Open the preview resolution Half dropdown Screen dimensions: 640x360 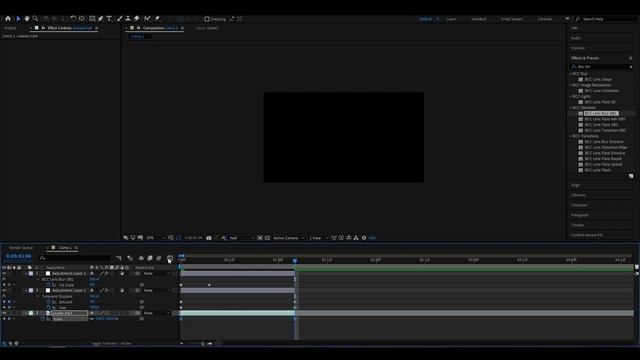coord(242,238)
